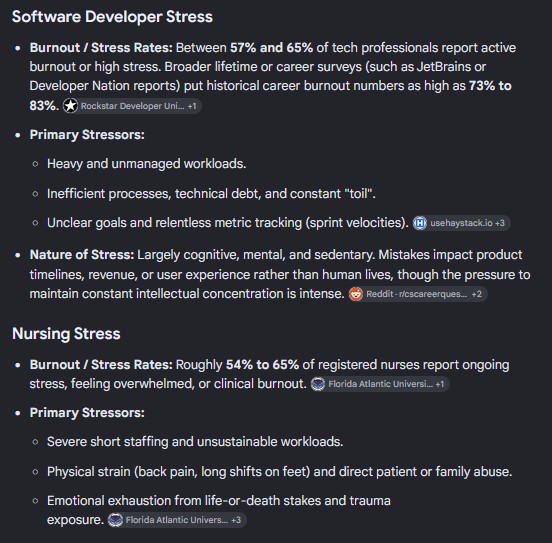Screen dimensions: 552x543
Task: Click the bold '57% and 65%' text
Action: pos(271,48)
